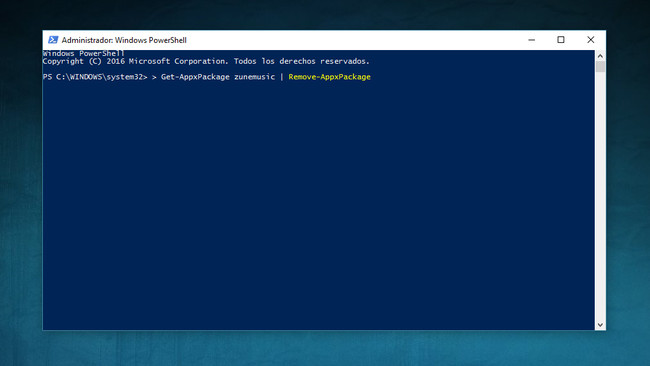The height and width of the screenshot is (366, 650).
Task: Click the scrollbar up arrow
Action: point(600,56)
